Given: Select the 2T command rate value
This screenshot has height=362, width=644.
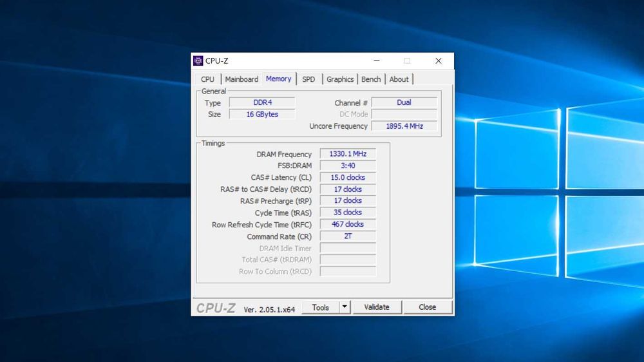Looking at the screenshot, I should [348, 236].
